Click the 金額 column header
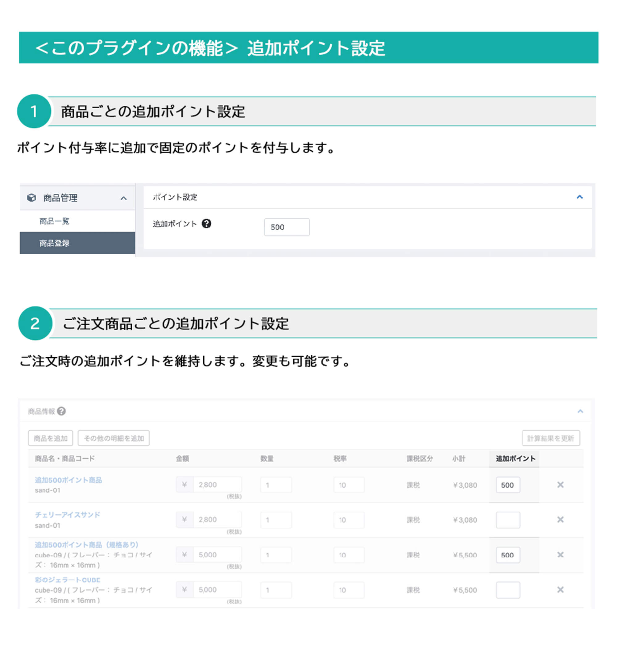Viewport: 617px width, 672px height. point(183,458)
